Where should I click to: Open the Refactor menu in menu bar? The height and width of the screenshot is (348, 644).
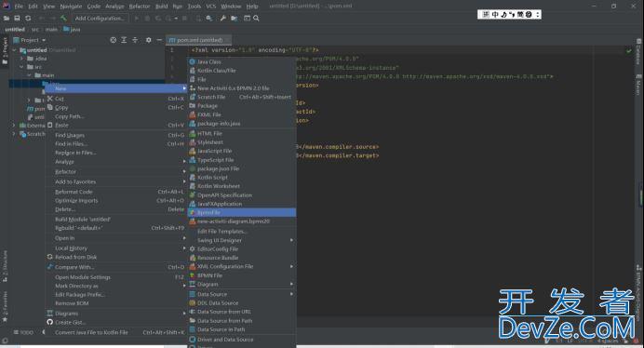(140, 7)
